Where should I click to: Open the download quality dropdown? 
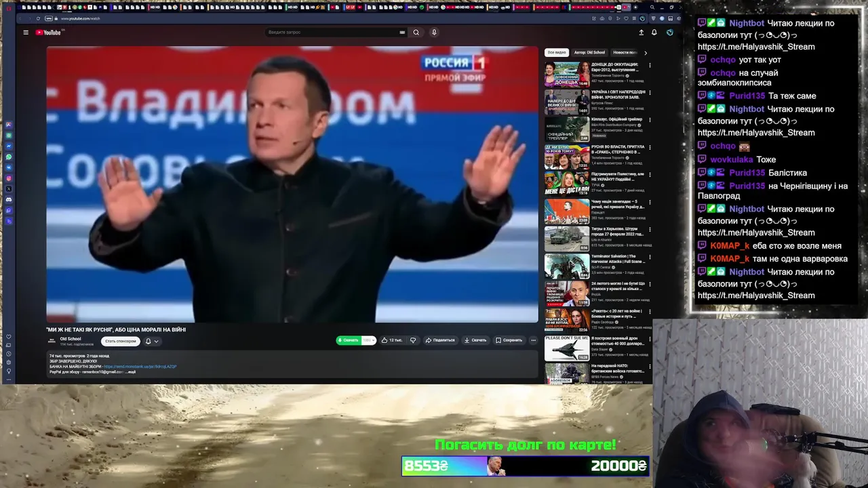pos(369,340)
